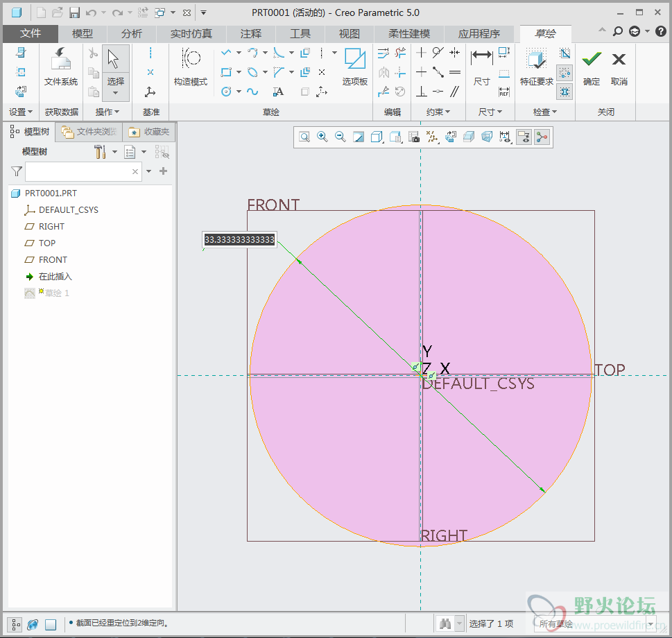This screenshot has width=672, height=638.
Task: Select the Ellipse sketch tool
Action: (x=252, y=72)
